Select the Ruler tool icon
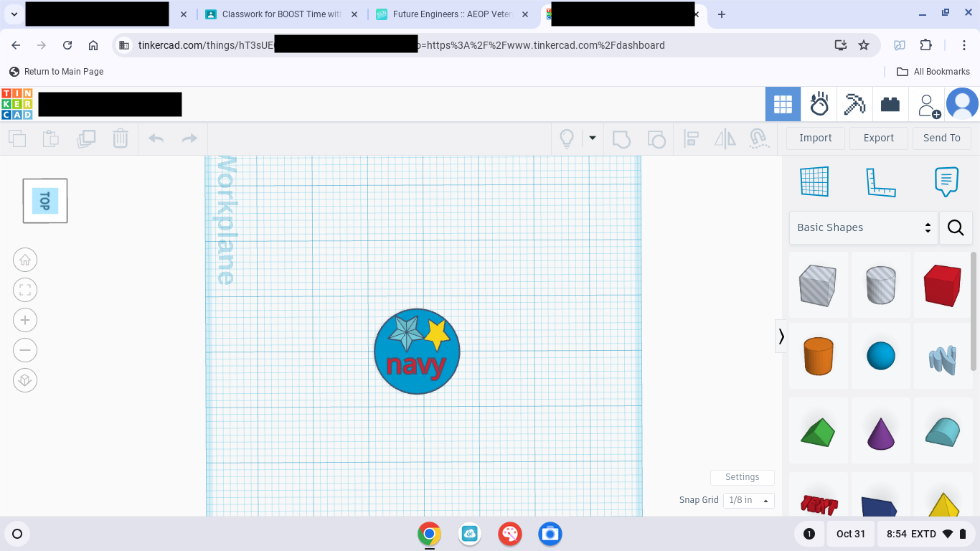 pyautogui.click(x=881, y=182)
